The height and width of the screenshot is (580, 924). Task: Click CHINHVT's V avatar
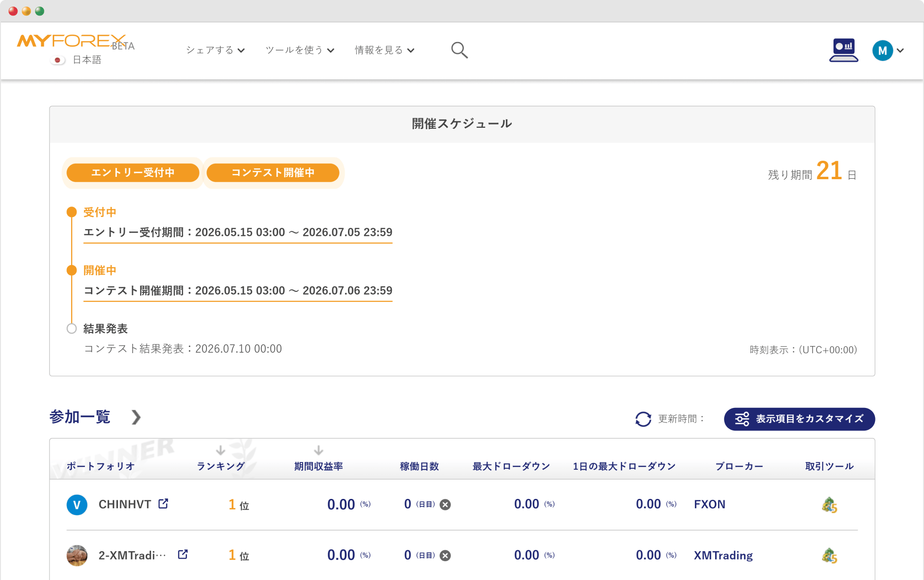77,505
